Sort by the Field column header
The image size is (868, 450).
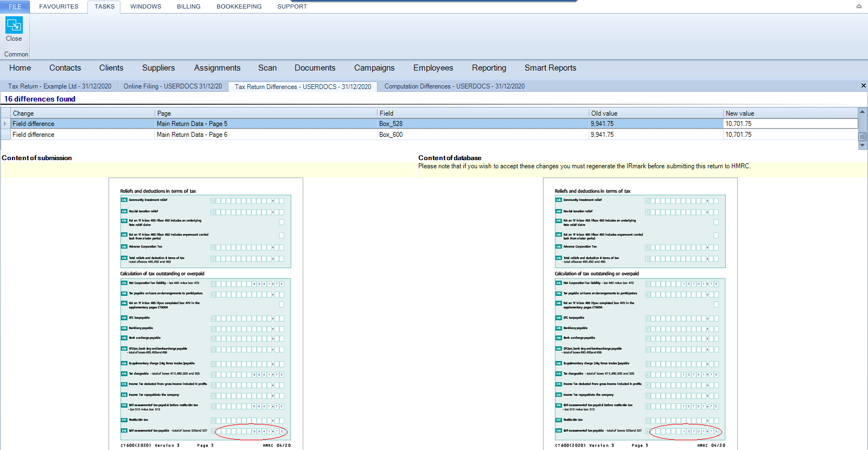[x=483, y=113]
